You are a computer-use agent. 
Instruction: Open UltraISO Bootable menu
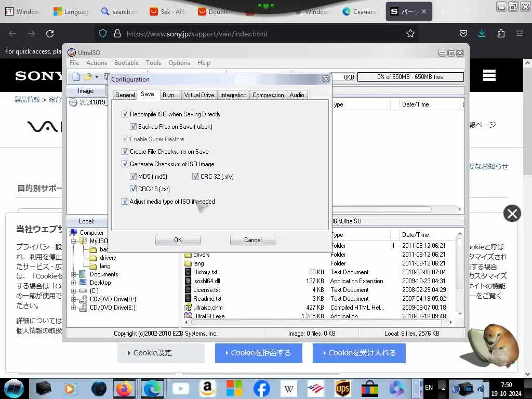126,63
